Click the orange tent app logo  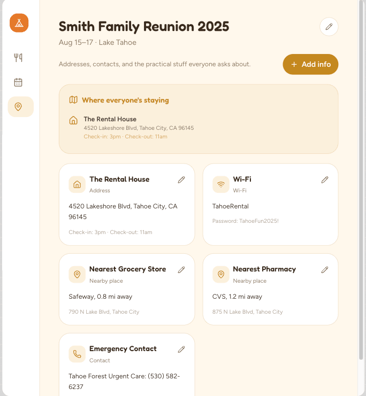19,23
